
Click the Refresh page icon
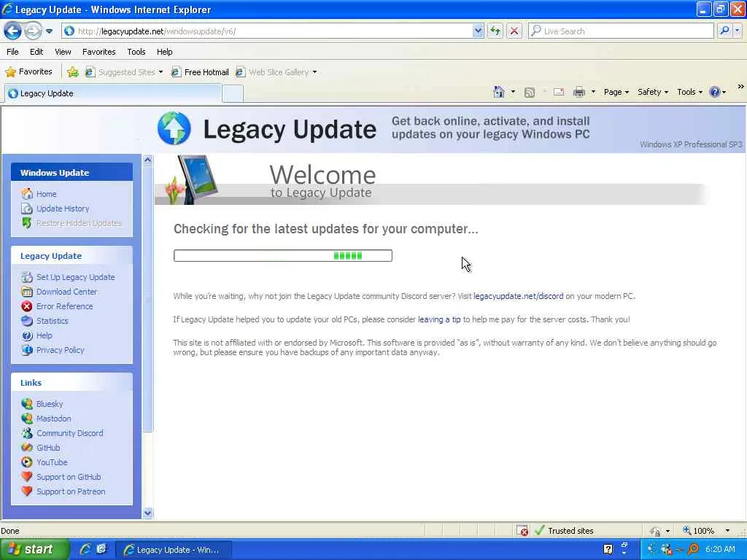coord(495,31)
